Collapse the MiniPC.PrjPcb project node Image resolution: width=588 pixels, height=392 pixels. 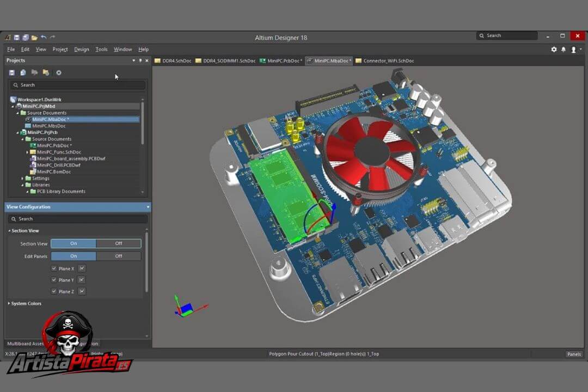17,132
